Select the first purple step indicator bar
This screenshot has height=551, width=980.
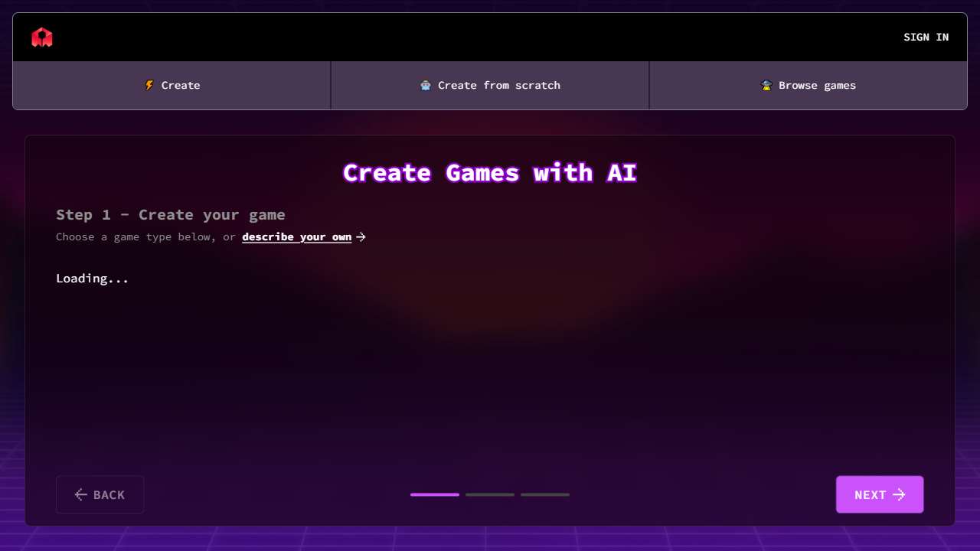(x=435, y=495)
